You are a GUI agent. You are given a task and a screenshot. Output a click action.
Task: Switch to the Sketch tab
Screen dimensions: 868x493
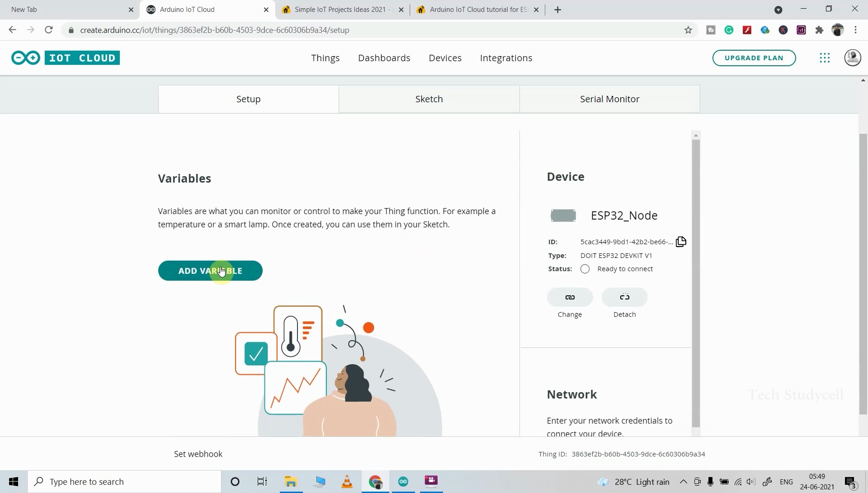pyautogui.click(x=429, y=99)
